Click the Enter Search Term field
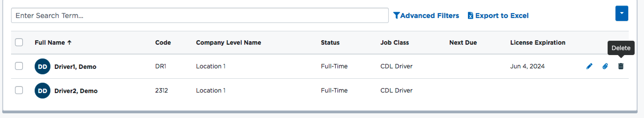 coord(199,16)
